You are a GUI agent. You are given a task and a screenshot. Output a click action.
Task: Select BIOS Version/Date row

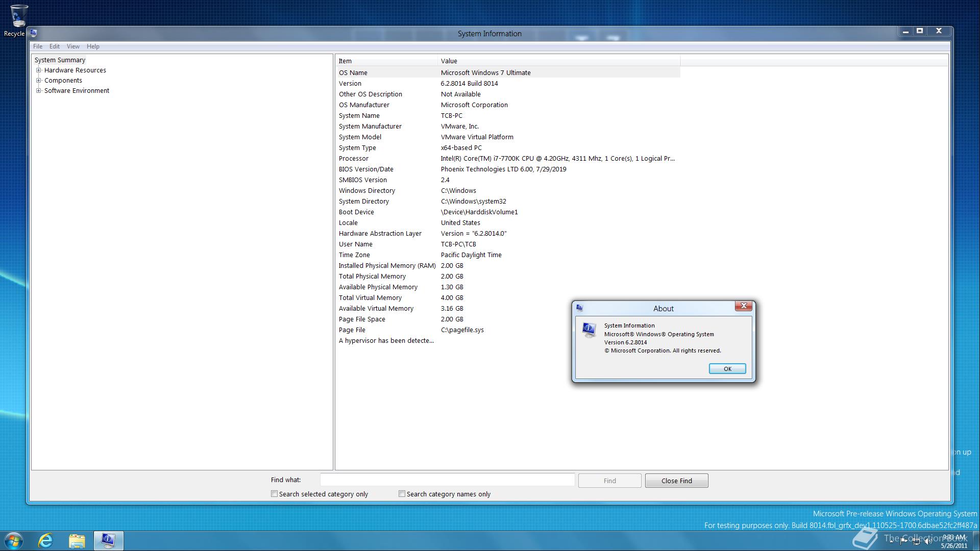click(x=508, y=169)
